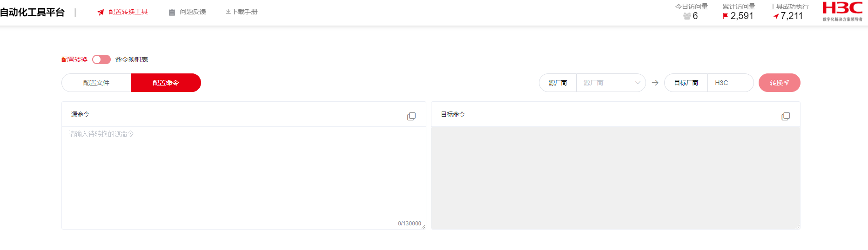Viewport: 868px width, 250px height.
Task: Select the 配置命令 tab
Action: pyautogui.click(x=166, y=83)
